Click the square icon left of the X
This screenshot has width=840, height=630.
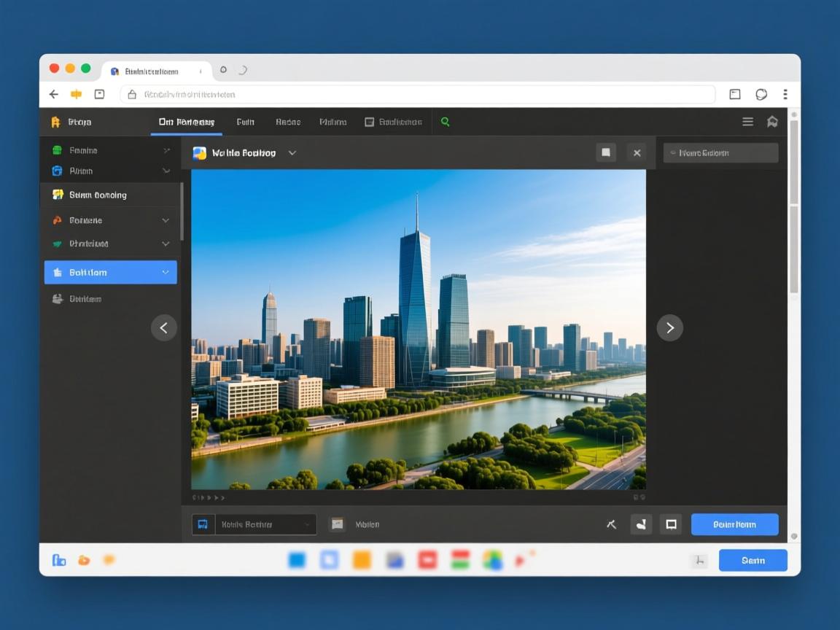[605, 153]
